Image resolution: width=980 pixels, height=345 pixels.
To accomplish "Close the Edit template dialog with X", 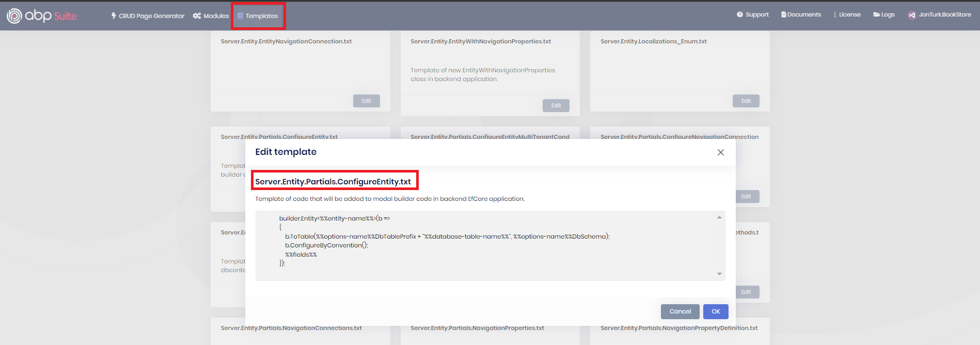I will (720, 152).
